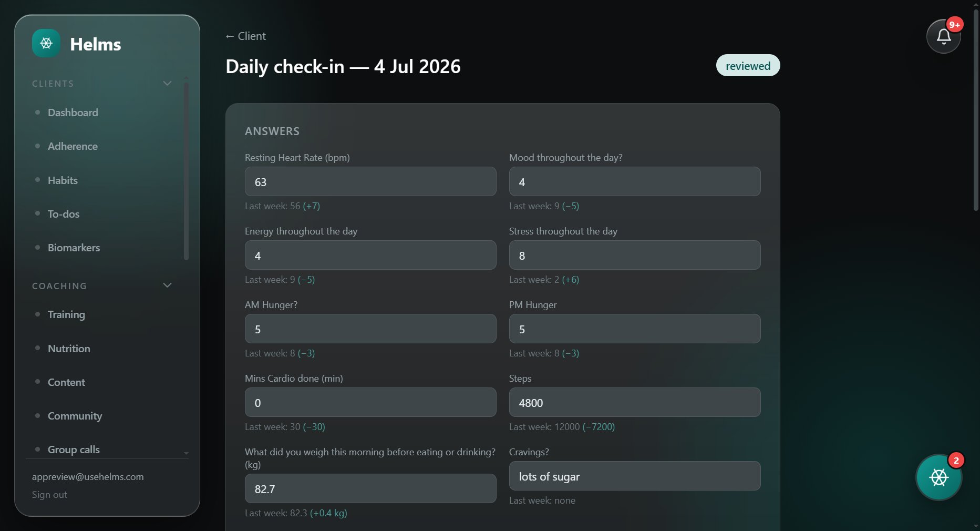980x531 pixels.
Task: Click the Mood throughout the day field
Action: [635, 182]
